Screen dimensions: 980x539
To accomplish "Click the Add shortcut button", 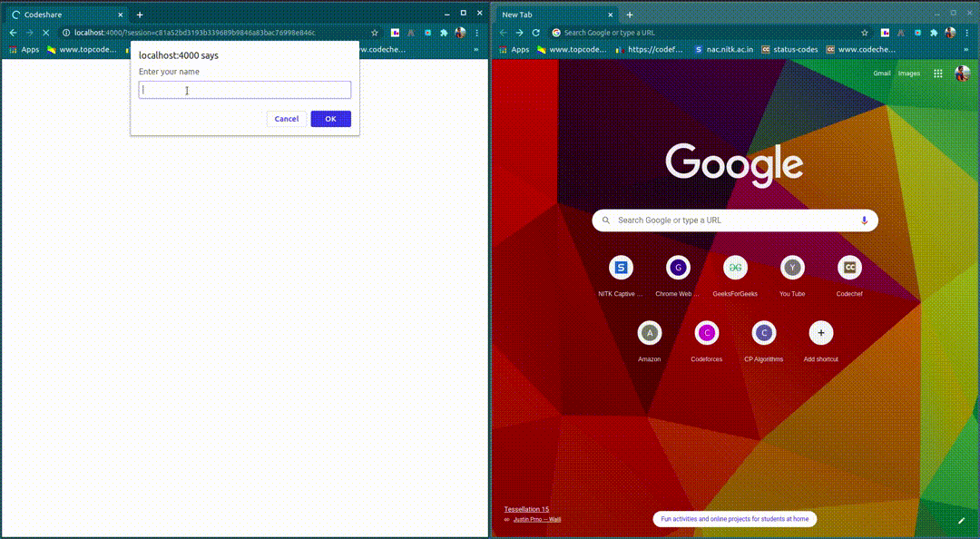I will pos(820,341).
